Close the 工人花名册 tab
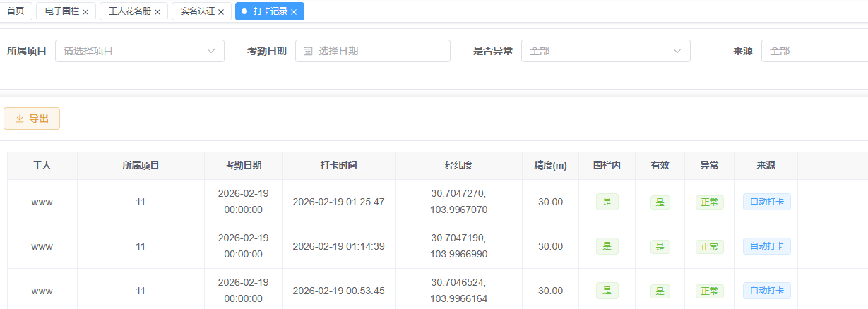868x309 pixels. click(x=157, y=12)
